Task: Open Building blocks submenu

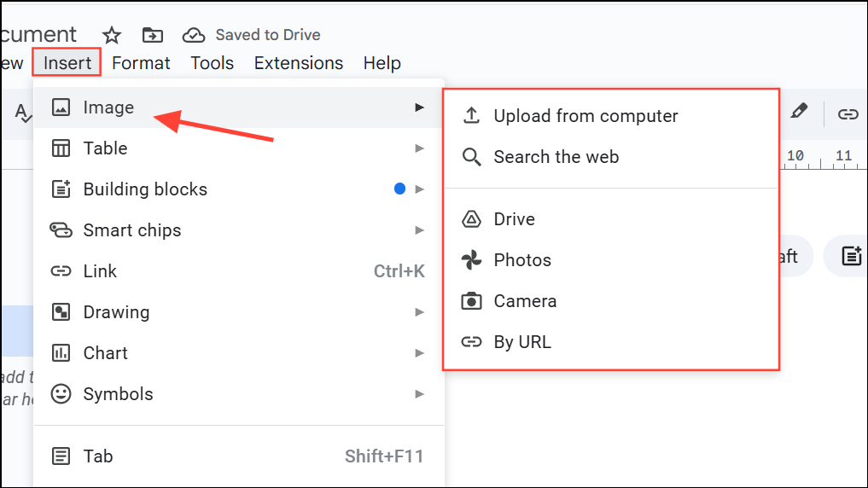Action: [x=145, y=189]
